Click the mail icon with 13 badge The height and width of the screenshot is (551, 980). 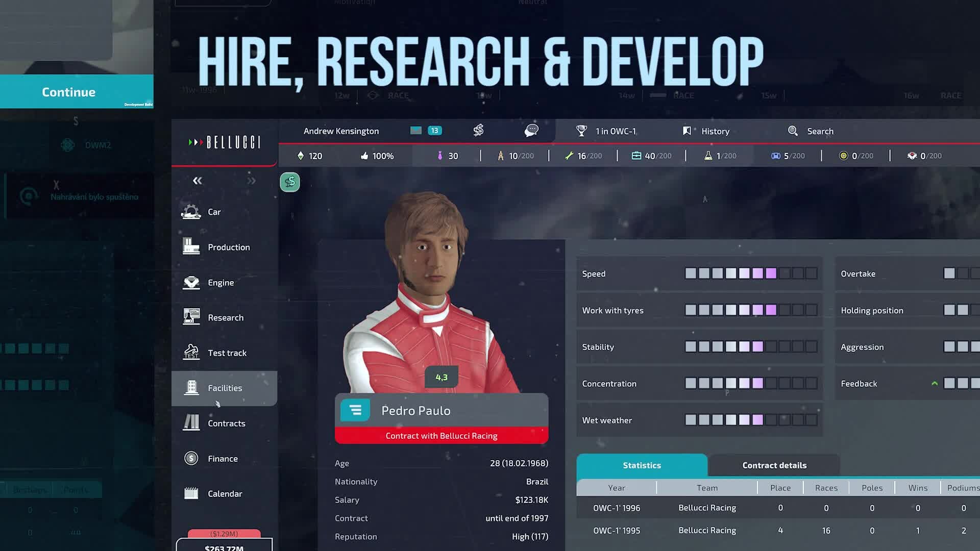pos(416,131)
